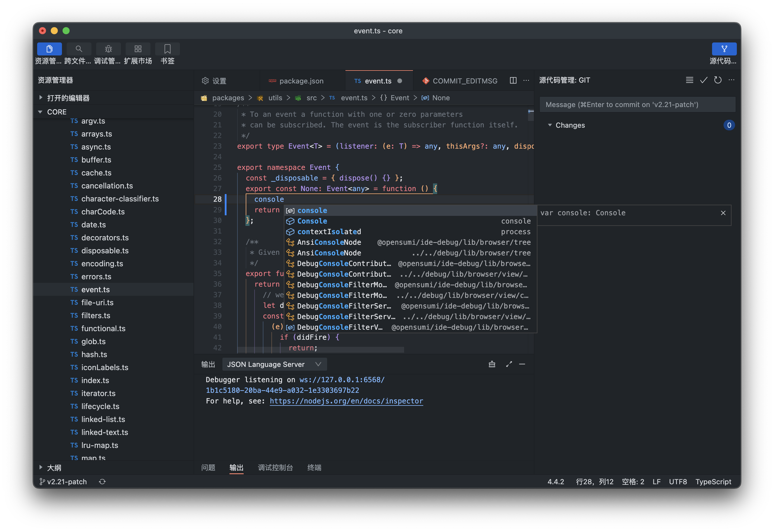Open the nodejs.org inspector help link
This screenshot has height=532, width=774.
(x=346, y=401)
